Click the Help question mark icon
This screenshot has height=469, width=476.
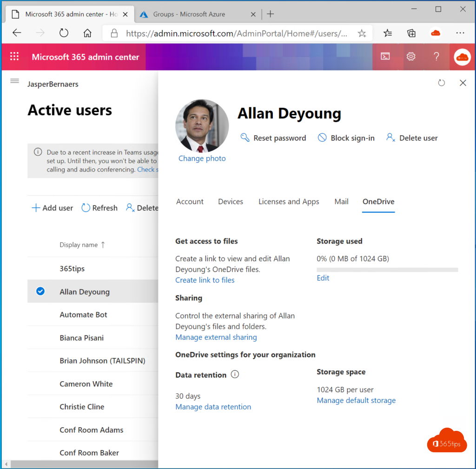click(436, 57)
